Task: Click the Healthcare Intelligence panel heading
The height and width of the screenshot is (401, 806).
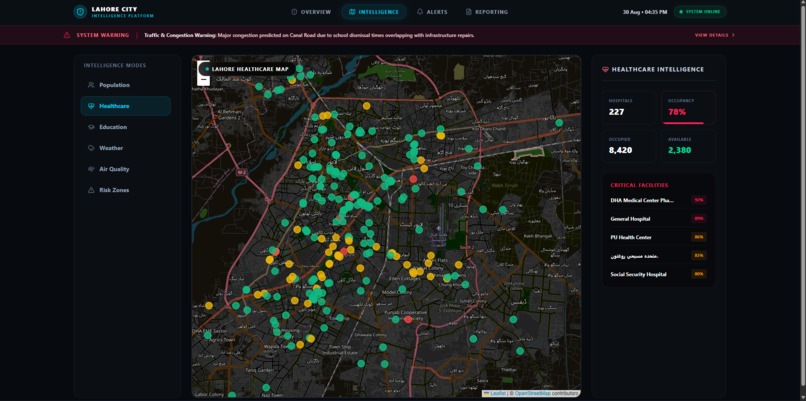Action: click(658, 69)
